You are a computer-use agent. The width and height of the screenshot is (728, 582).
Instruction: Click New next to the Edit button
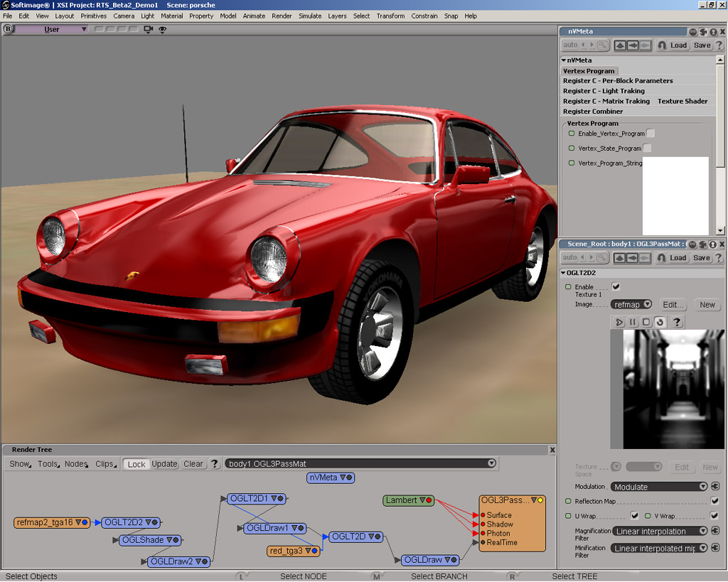(x=707, y=304)
